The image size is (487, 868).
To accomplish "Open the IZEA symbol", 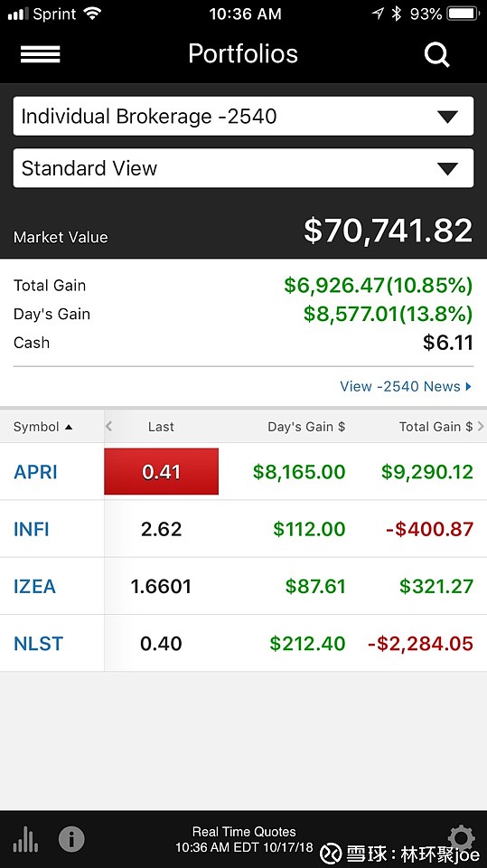I will [x=34, y=586].
